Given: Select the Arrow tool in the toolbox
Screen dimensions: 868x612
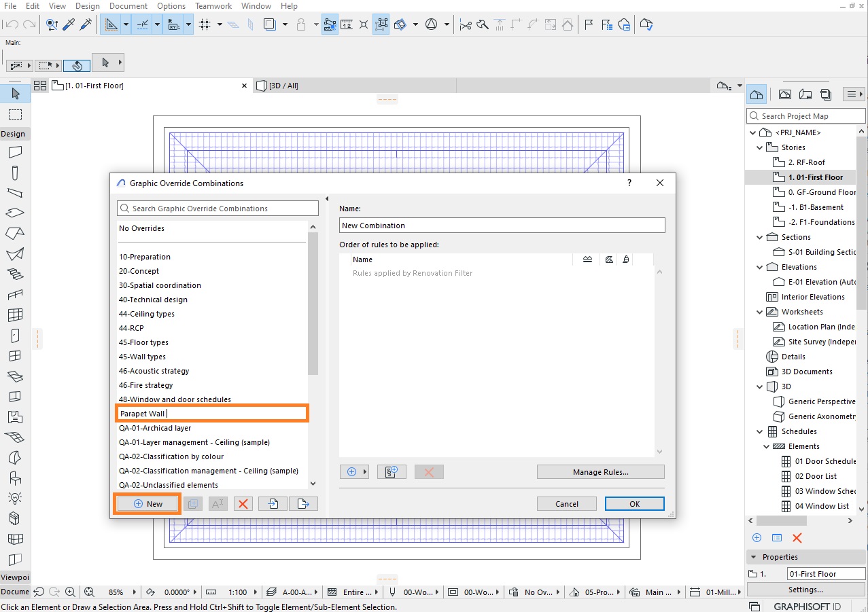Looking at the screenshot, I should [15, 94].
